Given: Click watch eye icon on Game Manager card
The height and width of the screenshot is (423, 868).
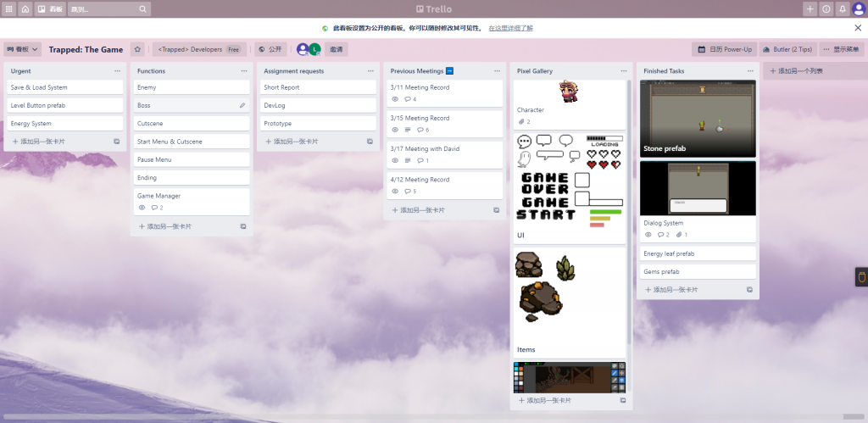Looking at the screenshot, I should [x=142, y=208].
